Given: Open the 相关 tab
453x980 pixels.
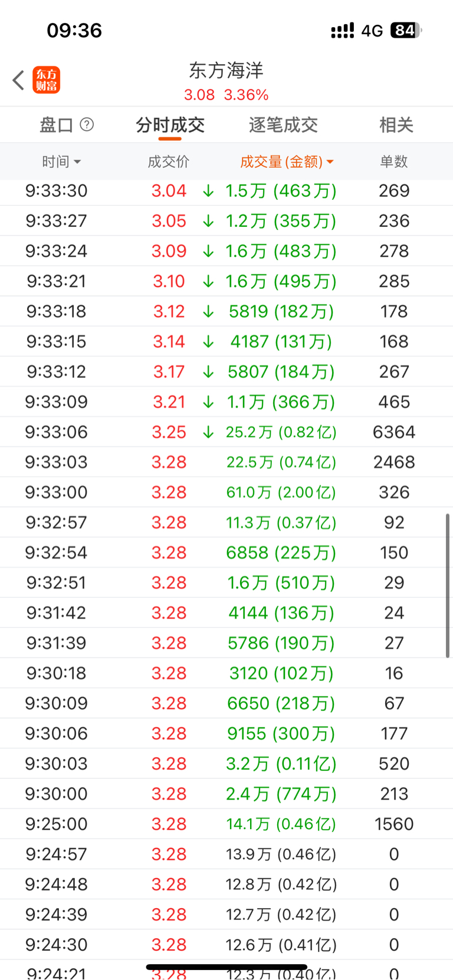Looking at the screenshot, I should (x=396, y=125).
